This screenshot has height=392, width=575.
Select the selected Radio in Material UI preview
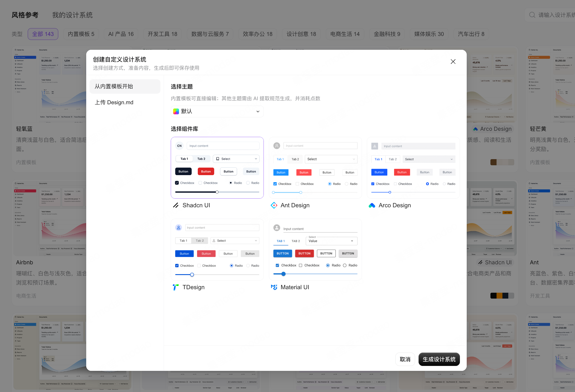coord(328,265)
